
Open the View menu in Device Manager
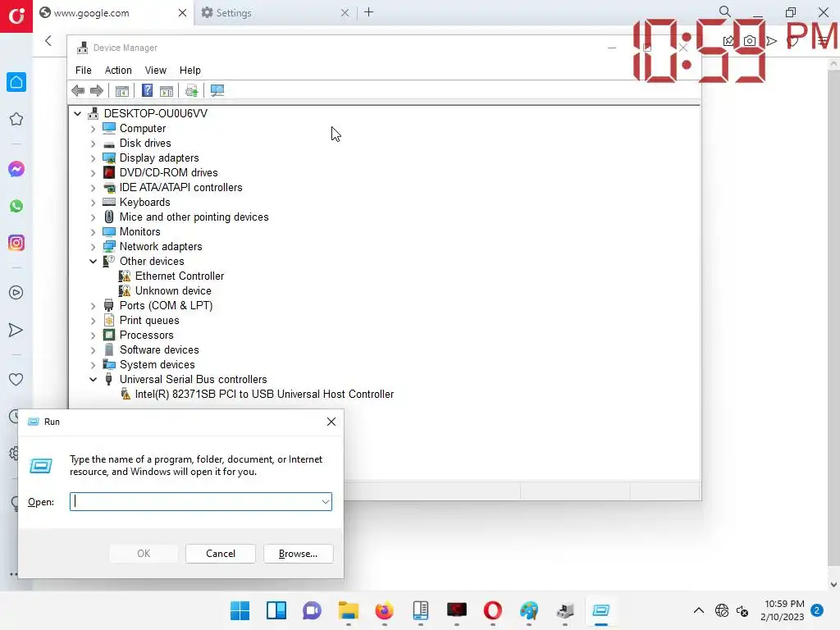155,71
